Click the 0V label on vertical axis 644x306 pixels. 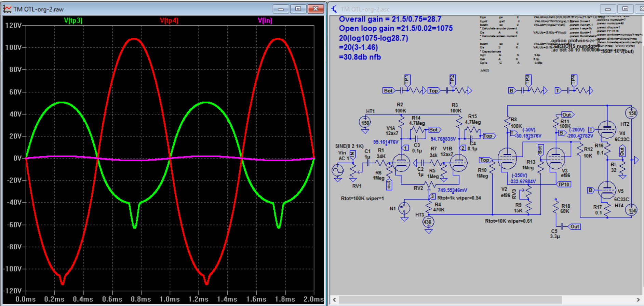tap(17, 158)
